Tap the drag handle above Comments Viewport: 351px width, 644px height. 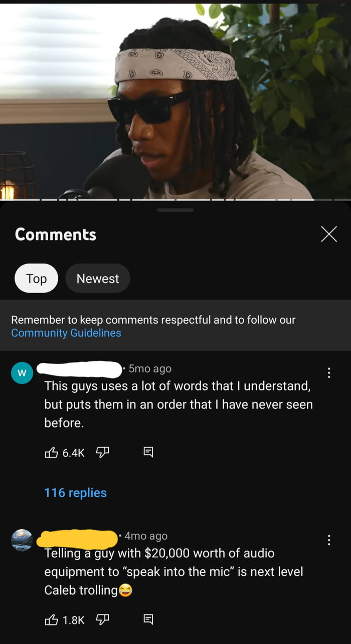pyautogui.click(x=175, y=210)
